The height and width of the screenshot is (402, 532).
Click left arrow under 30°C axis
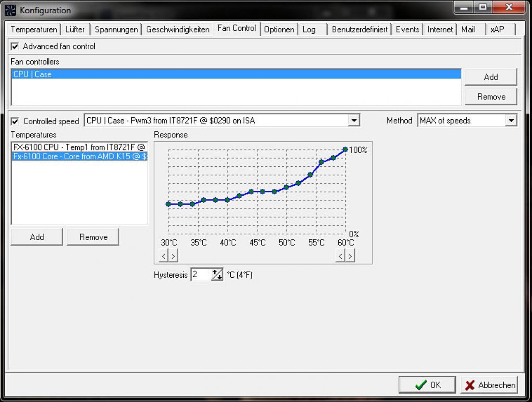(x=164, y=256)
